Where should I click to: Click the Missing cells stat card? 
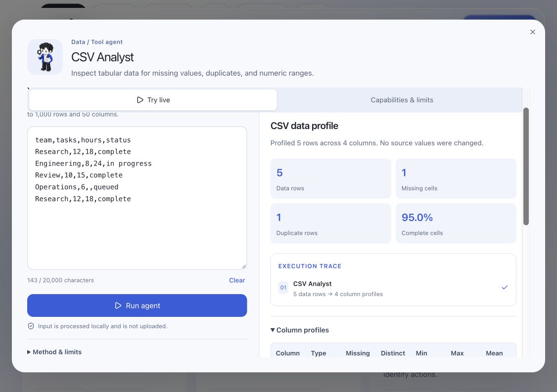tap(456, 178)
